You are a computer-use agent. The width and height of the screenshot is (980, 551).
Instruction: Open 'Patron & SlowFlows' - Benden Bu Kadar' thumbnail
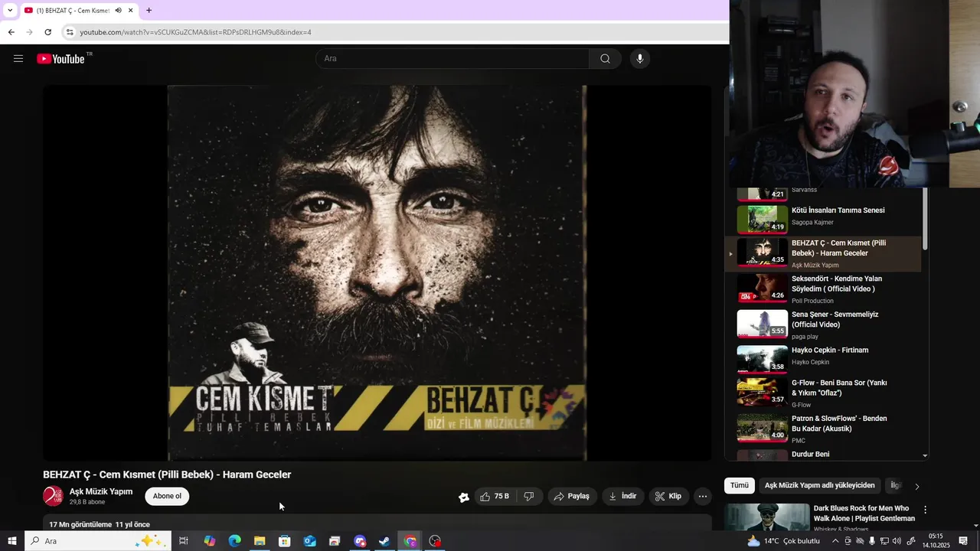click(x=762, y=428)
